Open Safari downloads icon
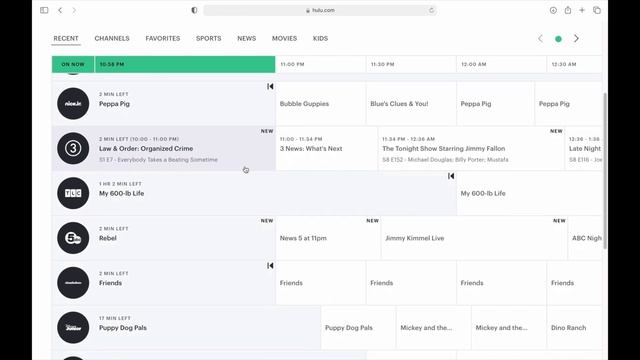The image size is (640, 360). click(553, 10)
